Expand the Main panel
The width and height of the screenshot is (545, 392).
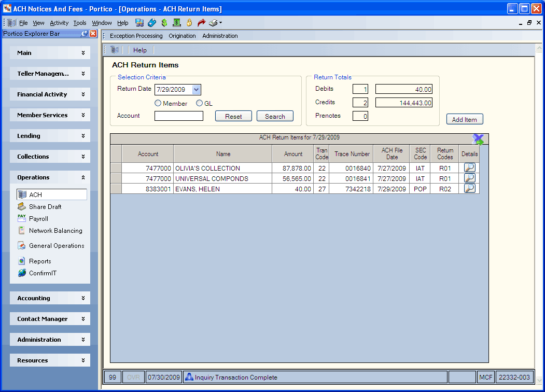tap(50, 53)
